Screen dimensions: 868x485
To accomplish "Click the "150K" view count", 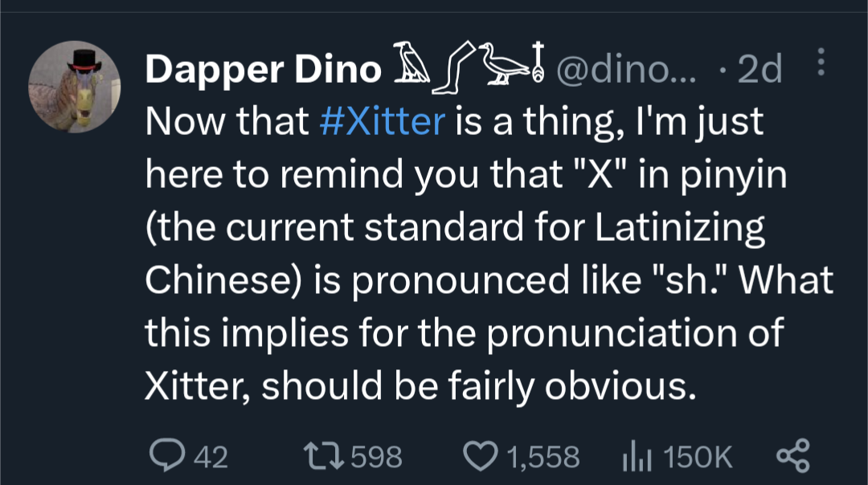I will click(x=699, y=455).
